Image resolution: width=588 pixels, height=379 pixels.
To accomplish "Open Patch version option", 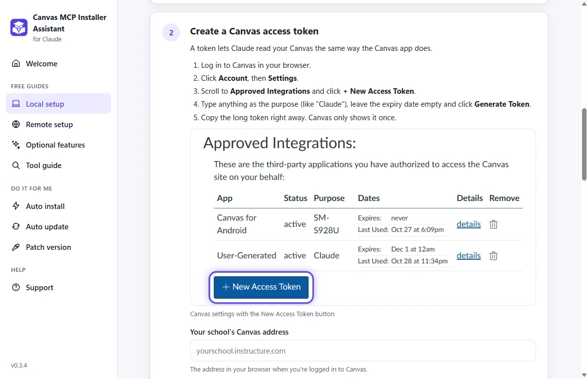I will tap(58, 247).
